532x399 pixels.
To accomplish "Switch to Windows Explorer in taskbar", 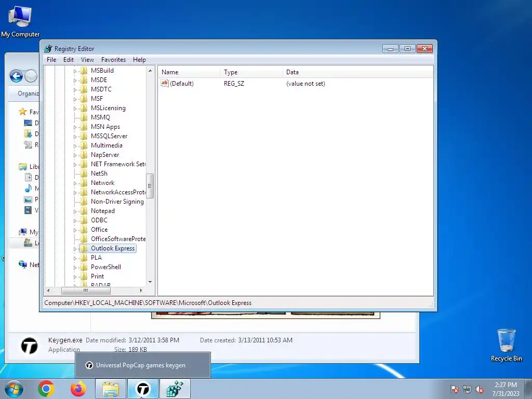I will click(111, 389).
